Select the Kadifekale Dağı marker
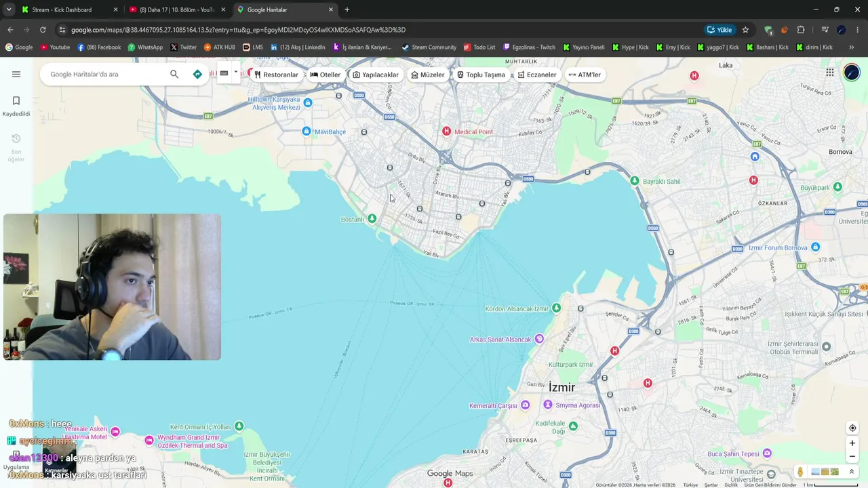The height and width of the screenshot is (488, 868). click(573, 426)
